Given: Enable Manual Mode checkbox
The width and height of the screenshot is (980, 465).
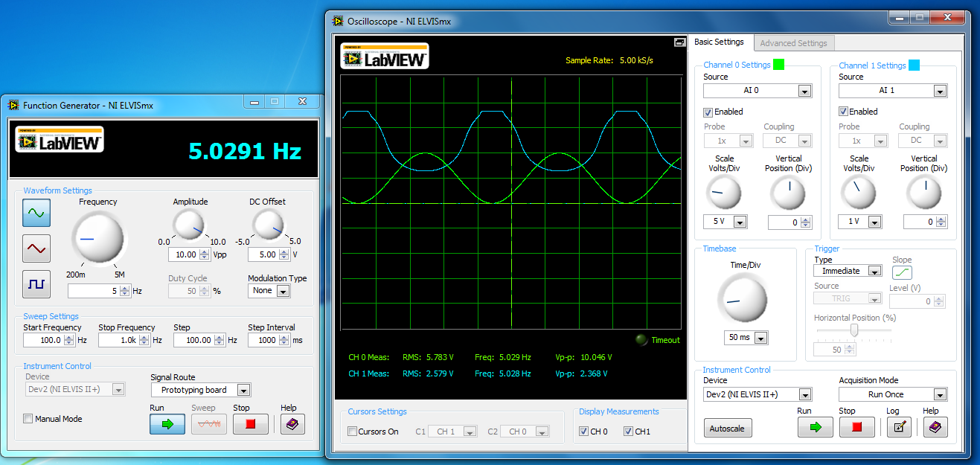Looking at the screenshot, I should coord(28,419).
